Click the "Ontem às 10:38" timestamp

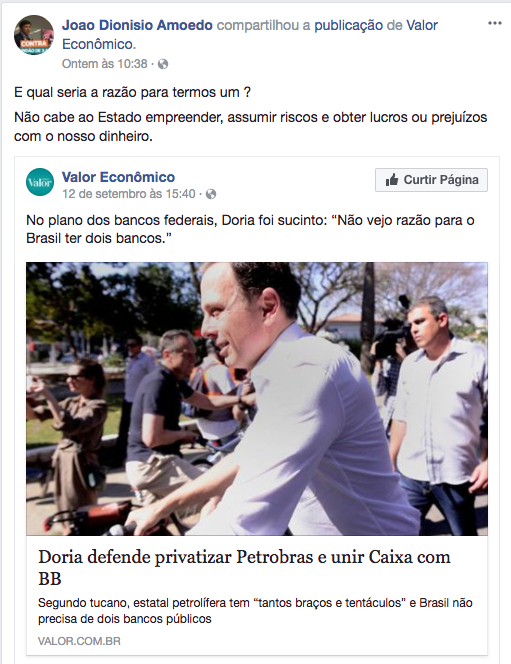[x=105, y=64]
